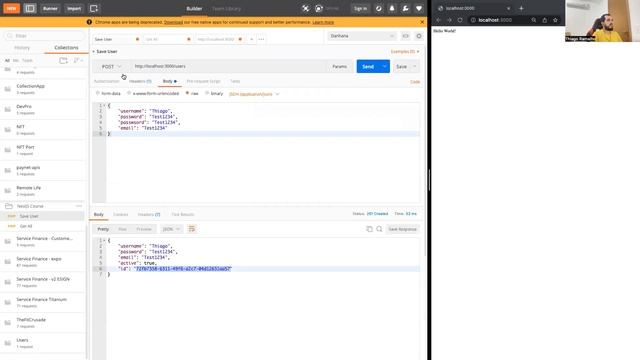This screenshot has height=360, width=640.
Task: Collapse the Save User request title
Action: [105, 51]
